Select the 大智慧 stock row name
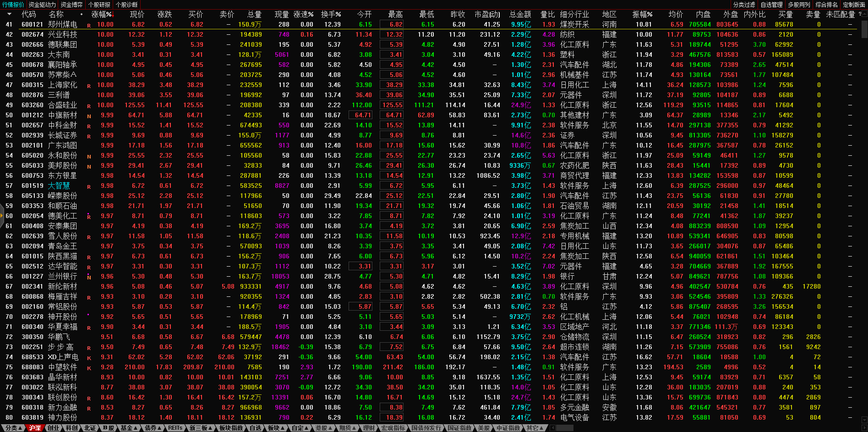Viewport: 868px width, 432px height. point(59,186)
